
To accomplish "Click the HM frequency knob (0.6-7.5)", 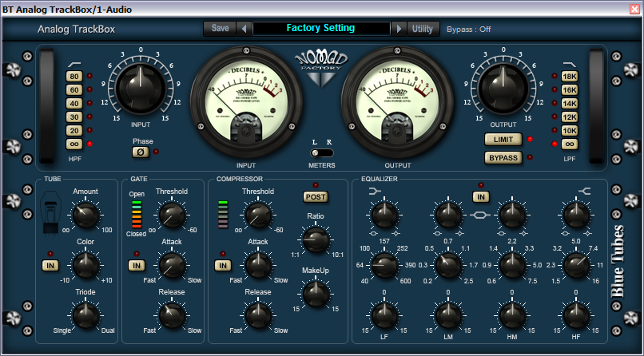I will click(x=512, y=265).
